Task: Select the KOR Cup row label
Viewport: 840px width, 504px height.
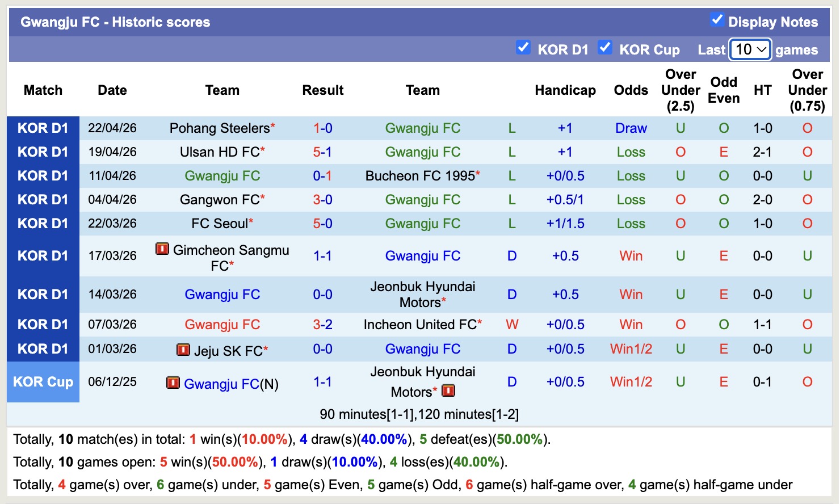Action: [x=43, y=382]
